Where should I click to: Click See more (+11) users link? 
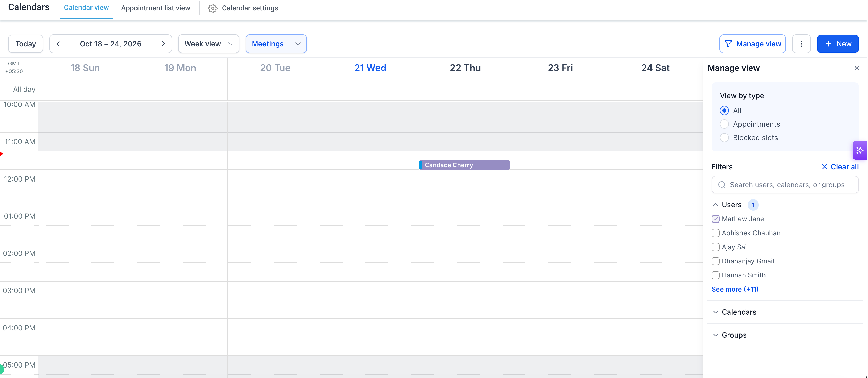735,289
